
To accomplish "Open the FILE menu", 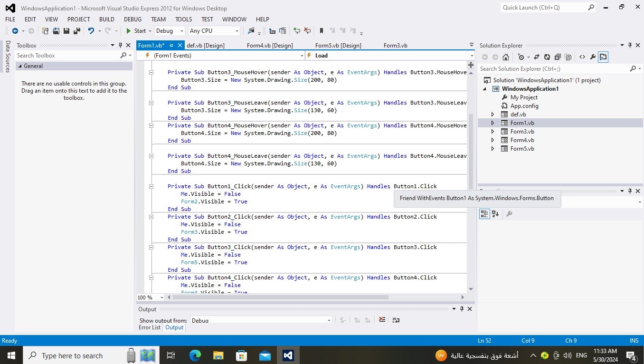I will coord(10,19).
